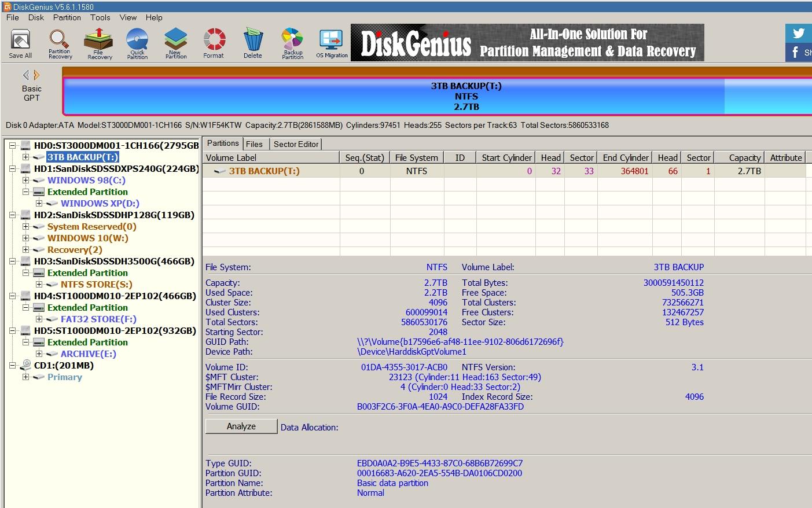Collapse the HD2 SanDisk 128G disk node

coord(12,215)
